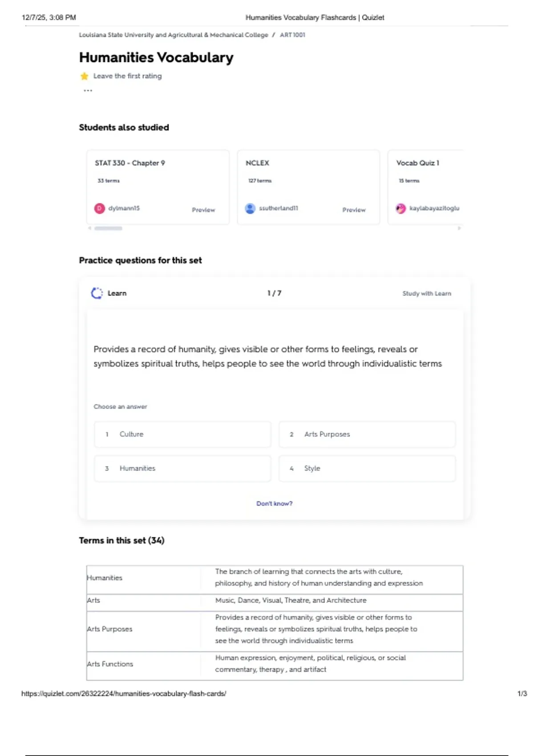Viewport: 534px width, 756px height.
Task: Open the three-dot more options menu
Action: [x=88, y=91]
